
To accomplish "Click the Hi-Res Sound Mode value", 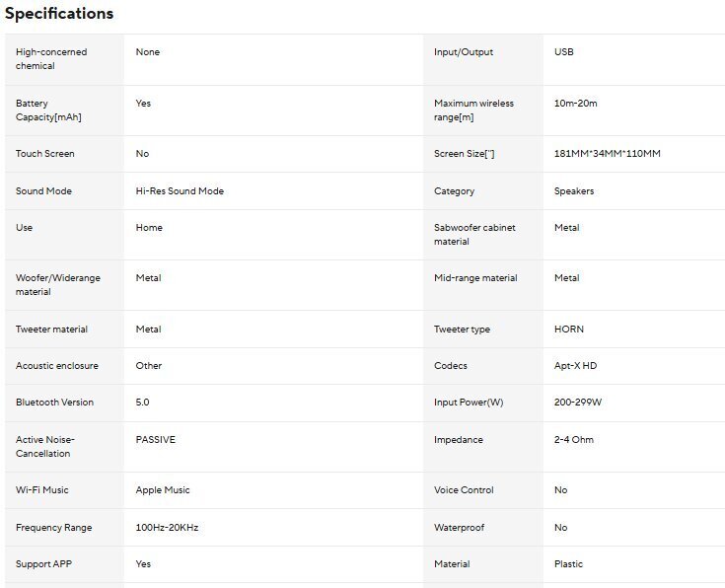I will tap(180, 191).
